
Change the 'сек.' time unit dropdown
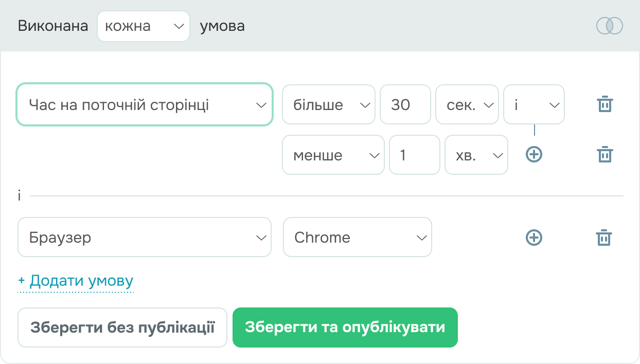[x=467, y=105]
